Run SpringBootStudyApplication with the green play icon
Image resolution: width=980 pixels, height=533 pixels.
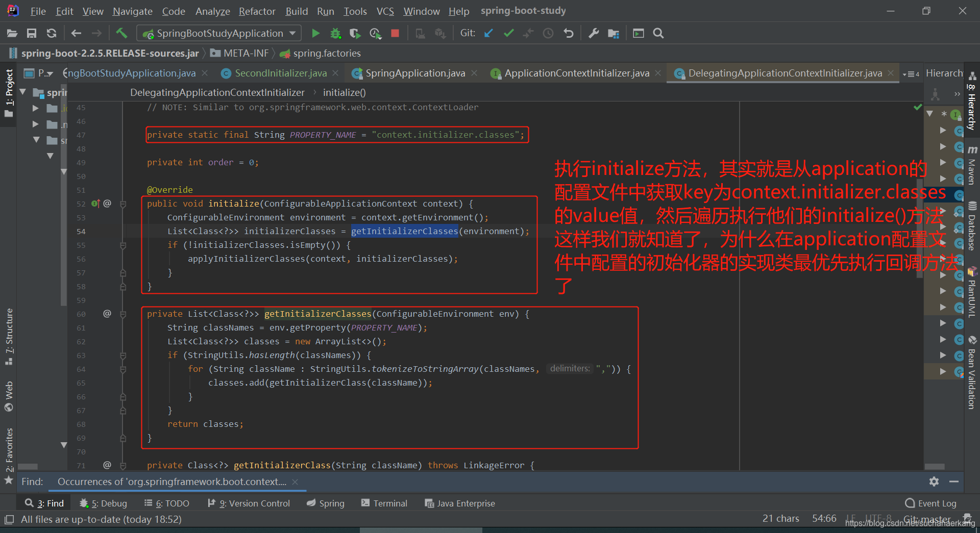pos(315,34)
